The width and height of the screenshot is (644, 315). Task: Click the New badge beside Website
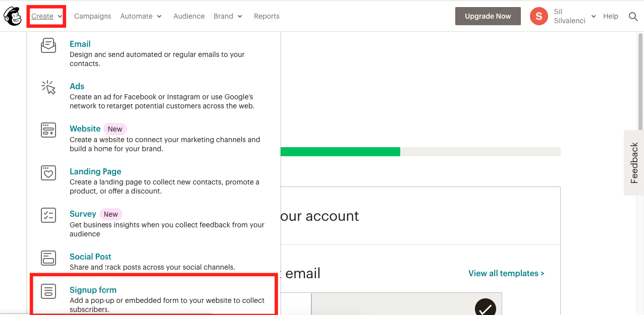(x=115, y=129)
